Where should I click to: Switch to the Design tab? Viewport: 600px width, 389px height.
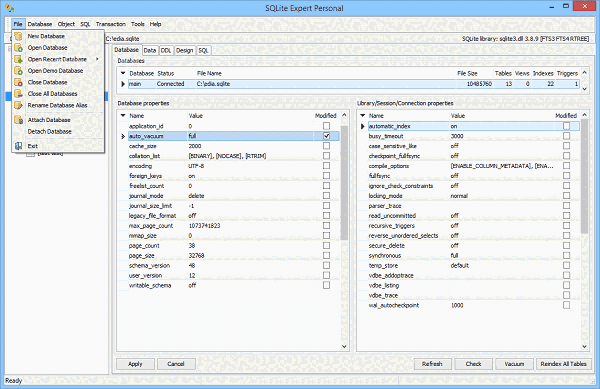click(x=184, y=50)
